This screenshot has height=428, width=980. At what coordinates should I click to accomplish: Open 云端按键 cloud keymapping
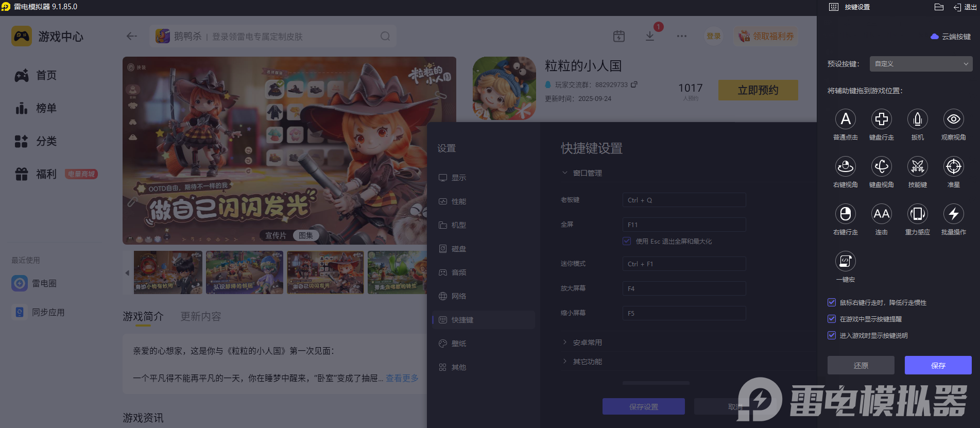tap(951, 37)
